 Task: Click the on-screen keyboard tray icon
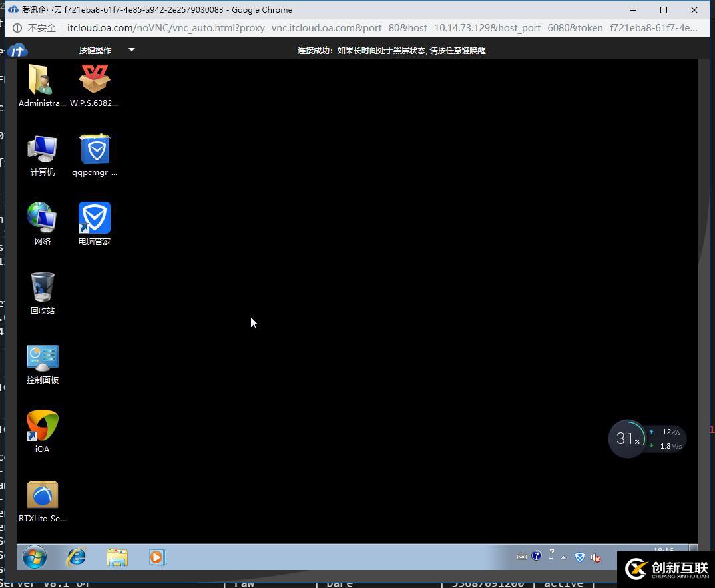[522, 557]
